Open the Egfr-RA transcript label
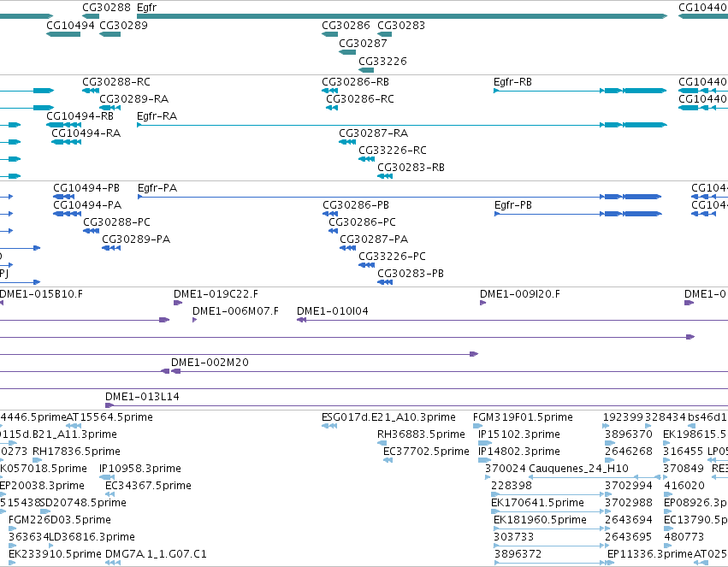728x567 pixels. (157, 116)
